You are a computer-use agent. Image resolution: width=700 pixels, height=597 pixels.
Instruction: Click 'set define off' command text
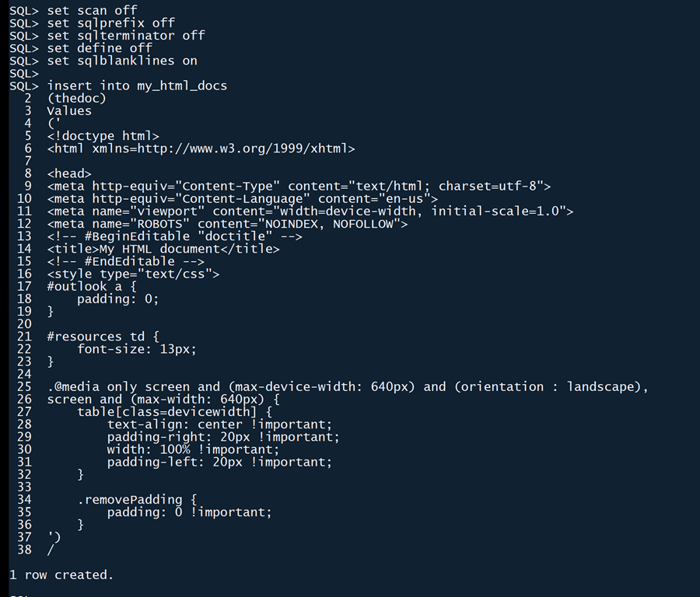pos(100,47)
